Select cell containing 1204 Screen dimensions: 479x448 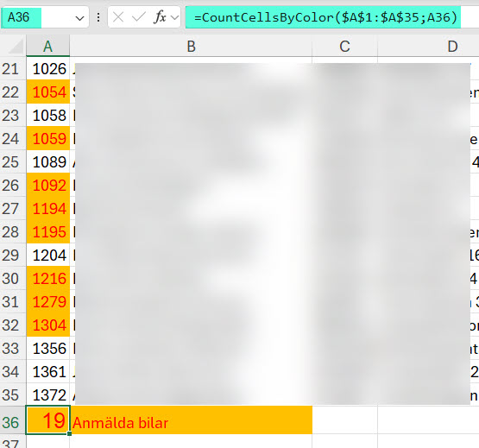click(48, 255)
